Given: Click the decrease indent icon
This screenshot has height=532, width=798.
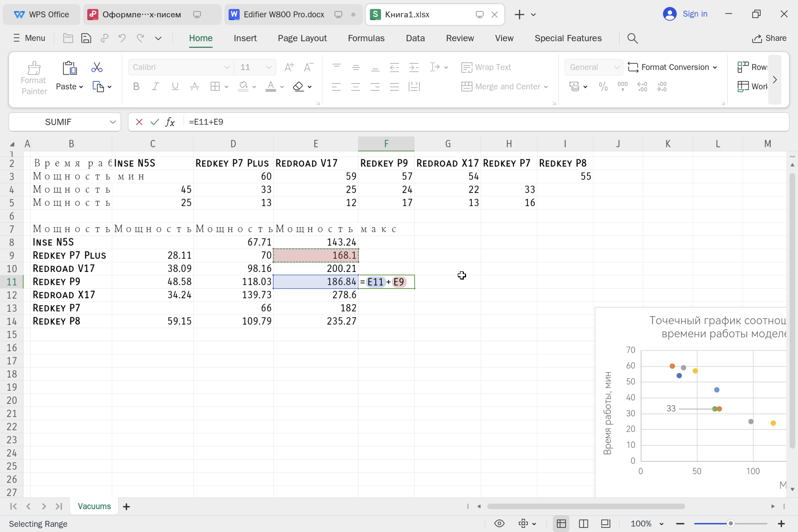Looking at the screenshot, I should (394, 67).
